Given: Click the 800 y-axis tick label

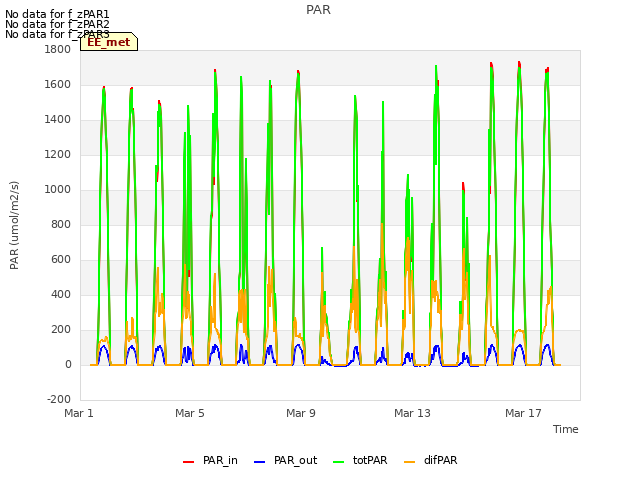Looking at the screenshot, I should (61, 224).
